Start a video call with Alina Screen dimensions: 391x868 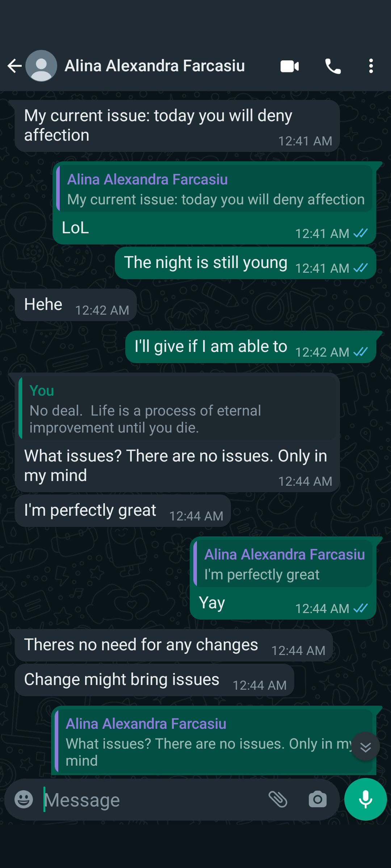point(290,66)
